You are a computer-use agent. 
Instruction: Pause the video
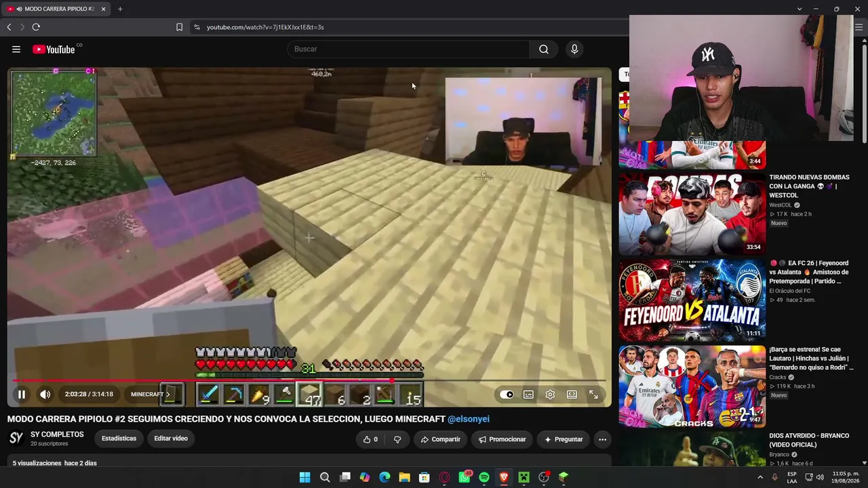(x=22, y=394)
